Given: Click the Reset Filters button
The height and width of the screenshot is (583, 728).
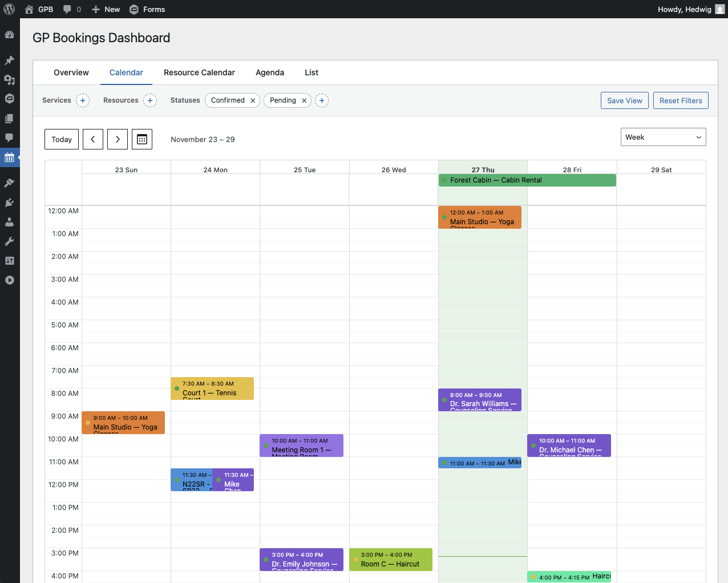Looking at the screenshot, I should (x=681, y=100).
